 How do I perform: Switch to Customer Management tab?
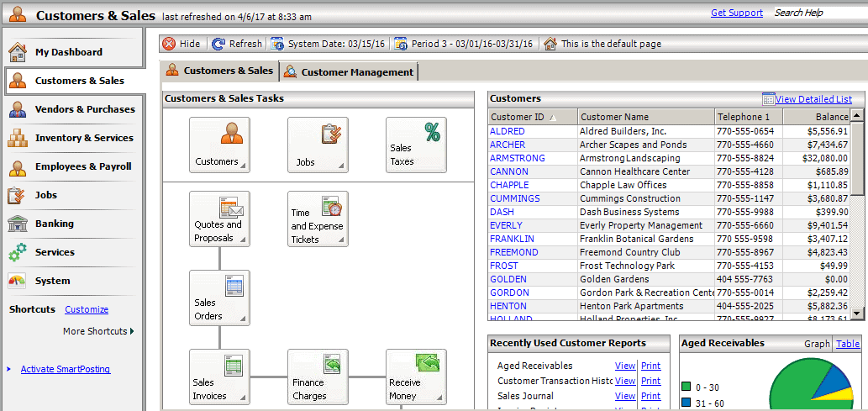(350, 72)
